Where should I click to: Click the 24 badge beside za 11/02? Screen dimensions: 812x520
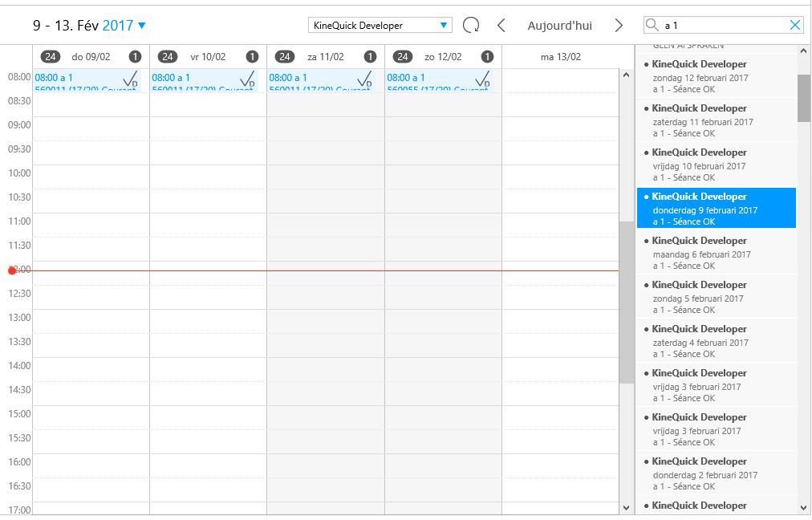(x=285, y=56)
